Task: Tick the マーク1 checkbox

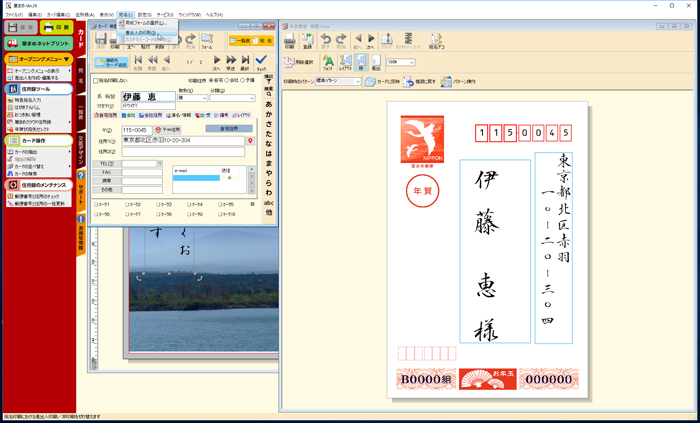Action: [x=97, y=204]
